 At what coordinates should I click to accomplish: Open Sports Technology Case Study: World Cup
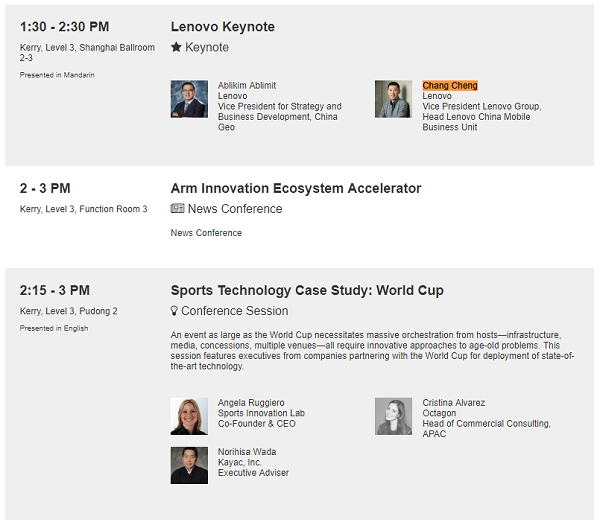[x=307, y=290]
